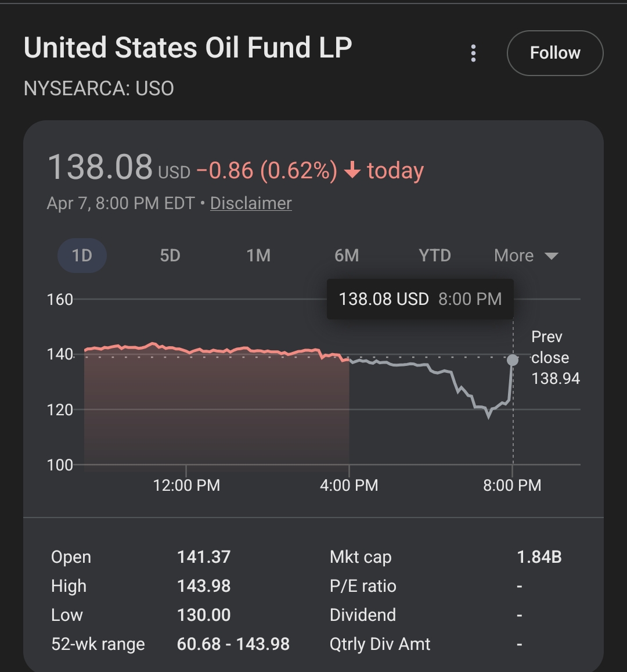Click the 12:00 PM mark on chart axis
The image size is (627, 672).
(186, 485)
